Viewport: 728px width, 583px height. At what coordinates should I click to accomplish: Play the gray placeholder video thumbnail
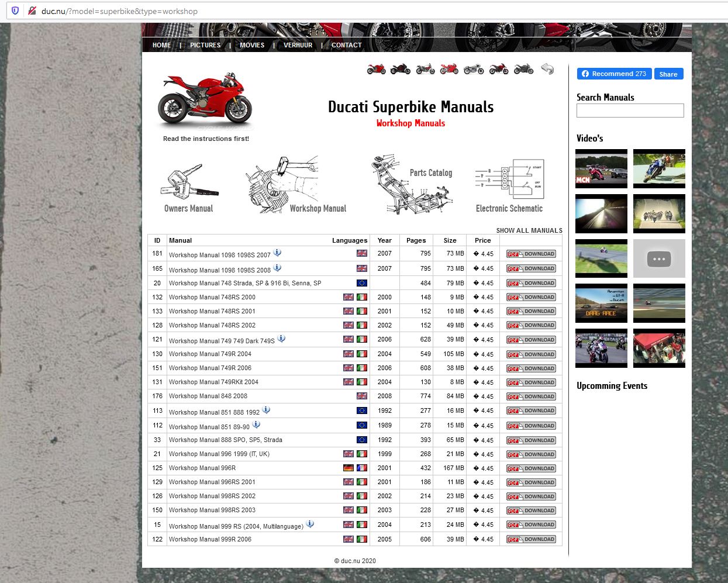659,258
